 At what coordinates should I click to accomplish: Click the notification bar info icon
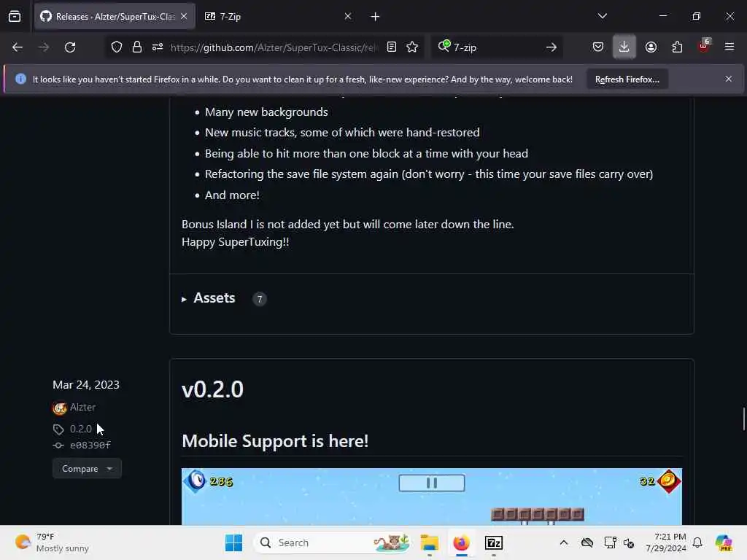coord(20,79)
